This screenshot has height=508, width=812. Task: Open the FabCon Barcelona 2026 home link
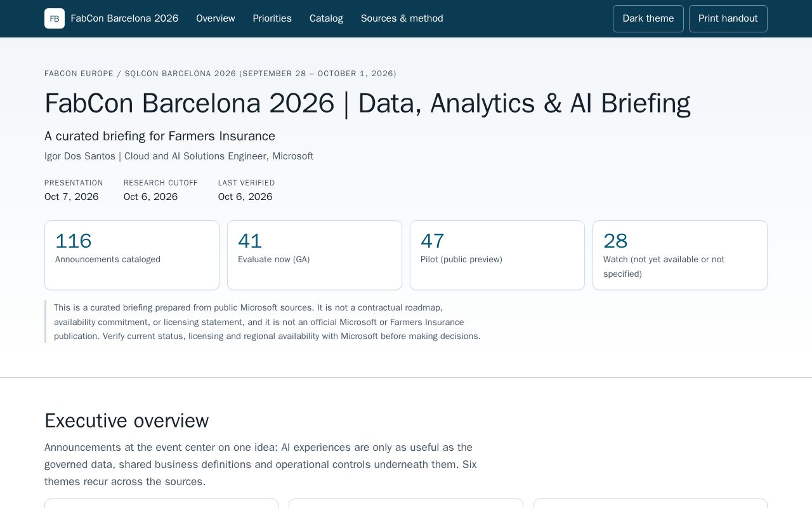pyautogui.click(x=124, y=18)
